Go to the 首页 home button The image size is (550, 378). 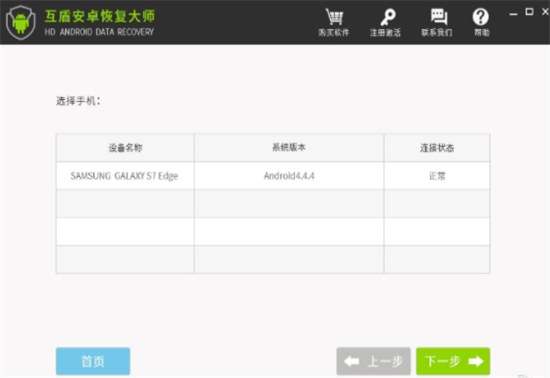click(93, 361)
